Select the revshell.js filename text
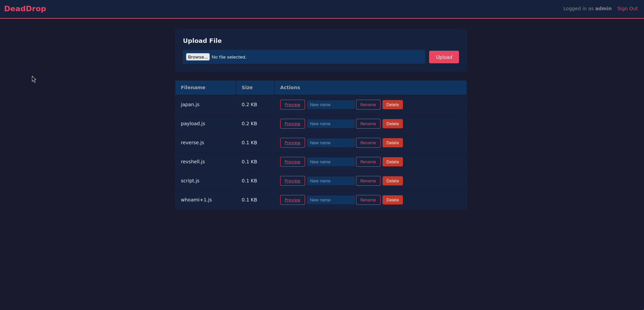644x310 pixels. 193,162
